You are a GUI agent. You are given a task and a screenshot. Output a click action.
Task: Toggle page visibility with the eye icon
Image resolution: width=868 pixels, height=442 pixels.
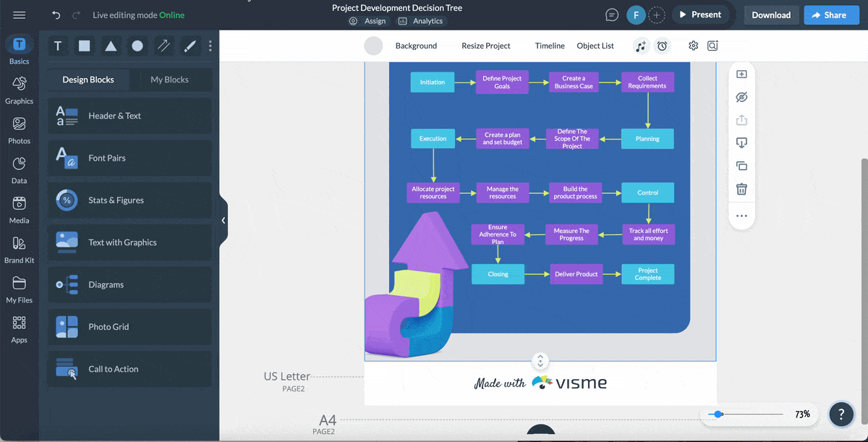tap(741, 97)
